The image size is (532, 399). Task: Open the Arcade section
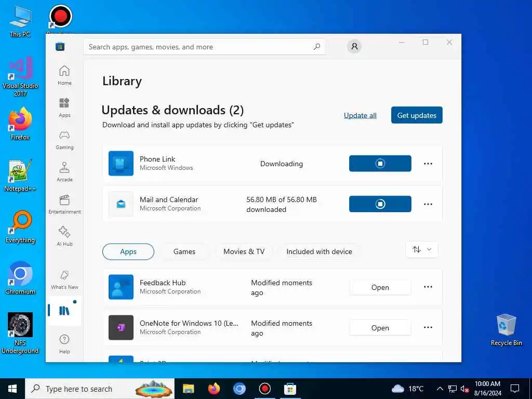(64, 172)
